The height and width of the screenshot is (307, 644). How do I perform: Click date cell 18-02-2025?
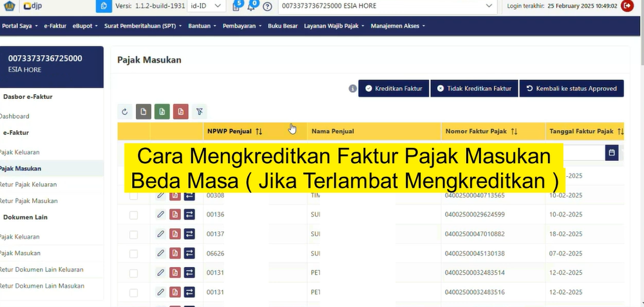565,234
